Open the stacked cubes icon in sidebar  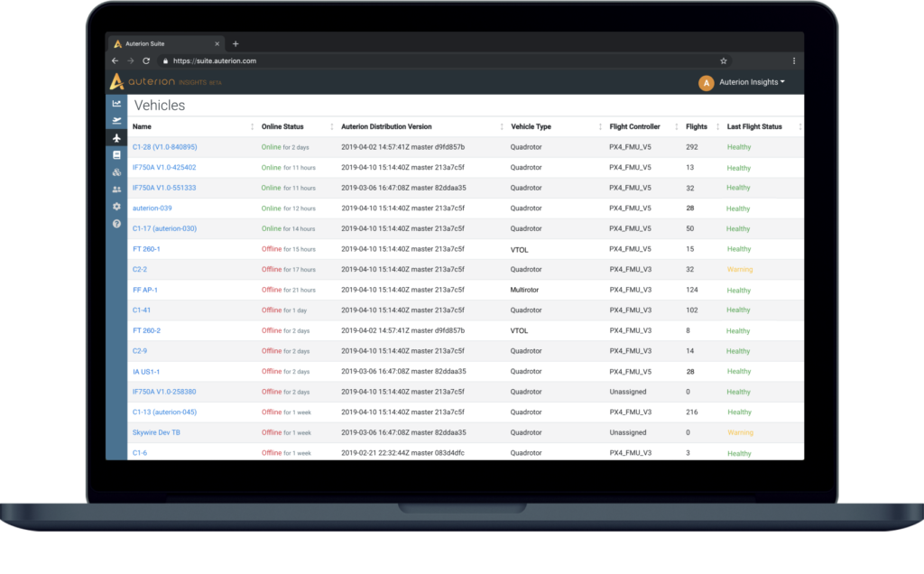116,172
